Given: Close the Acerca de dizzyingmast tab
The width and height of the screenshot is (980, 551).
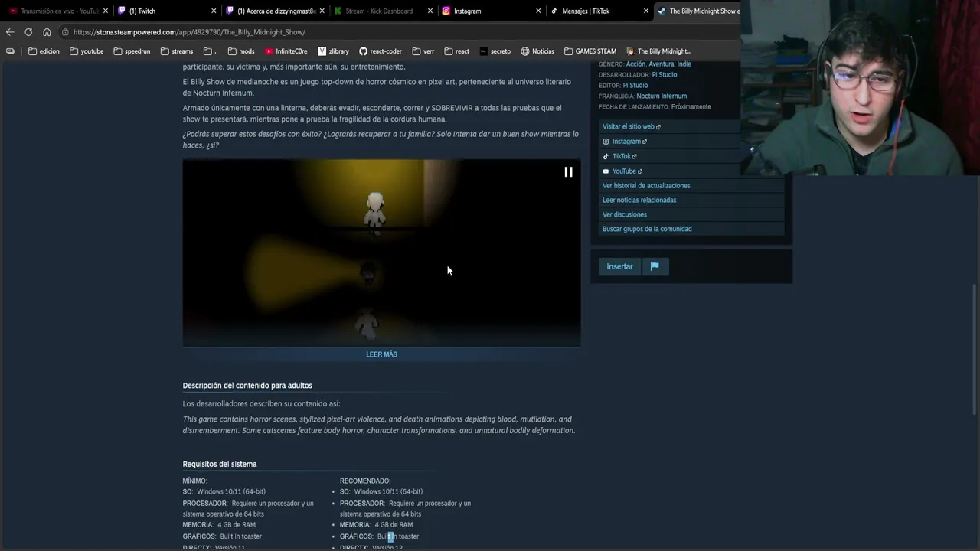Looking at the screenshot, I should [x=322, y=11].
